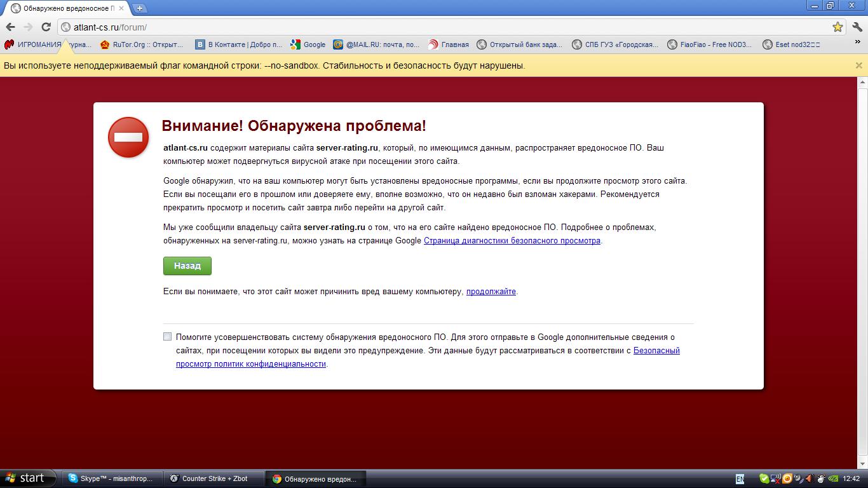Reload the page with the refresh icon
The image size is (868, 488).
click(x=46, y=27)
